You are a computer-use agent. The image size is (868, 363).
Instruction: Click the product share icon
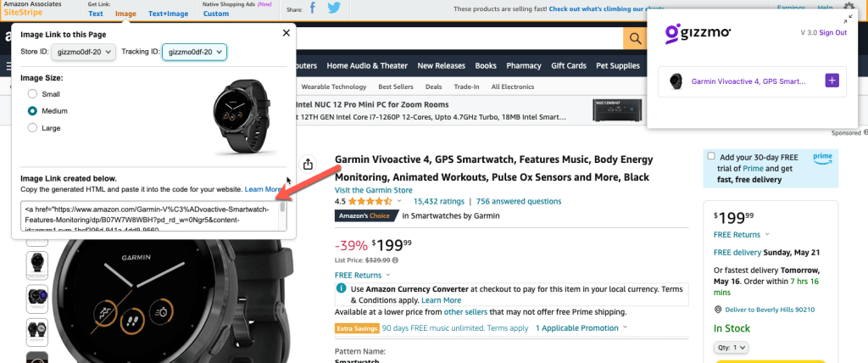309,165
